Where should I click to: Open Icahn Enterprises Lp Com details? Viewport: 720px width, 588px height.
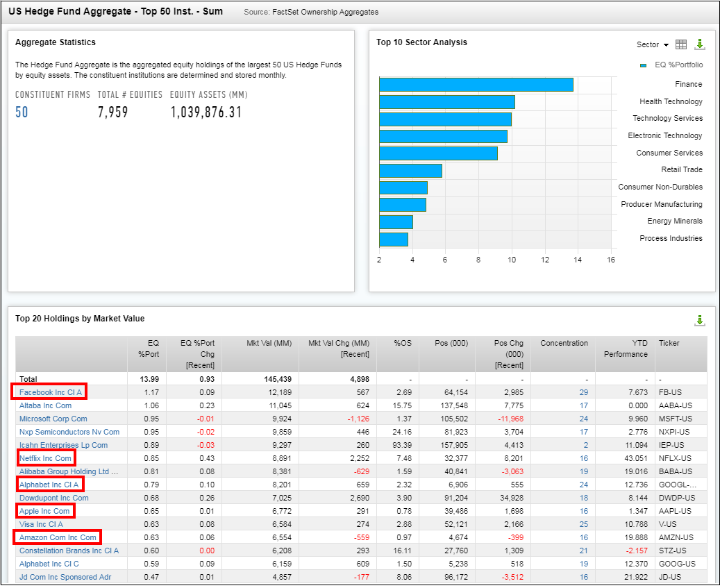63,445
